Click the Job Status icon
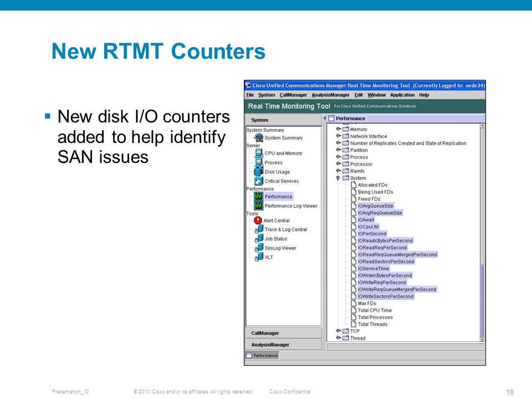Screen dimensions: 532x399 259,239
